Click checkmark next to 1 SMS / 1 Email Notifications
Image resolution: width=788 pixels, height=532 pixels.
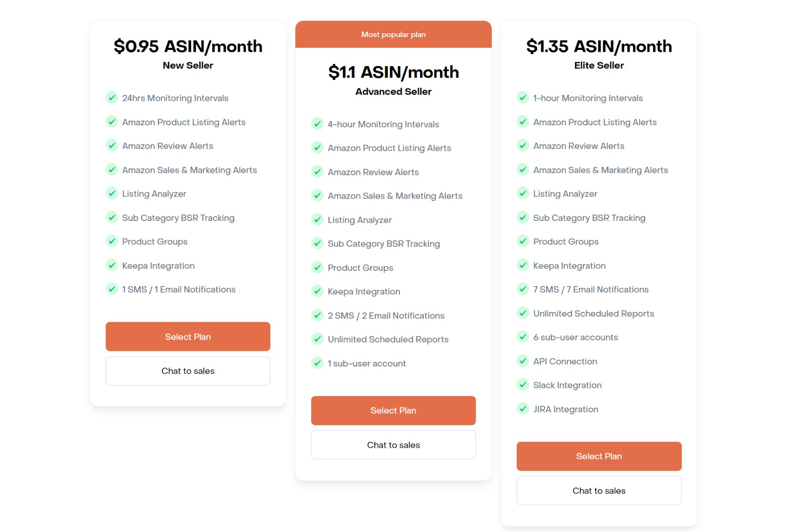coord(112,289)
